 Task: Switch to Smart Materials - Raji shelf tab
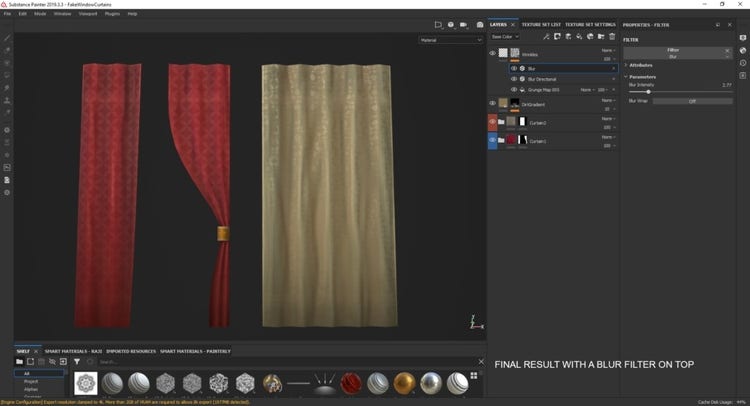73,351
